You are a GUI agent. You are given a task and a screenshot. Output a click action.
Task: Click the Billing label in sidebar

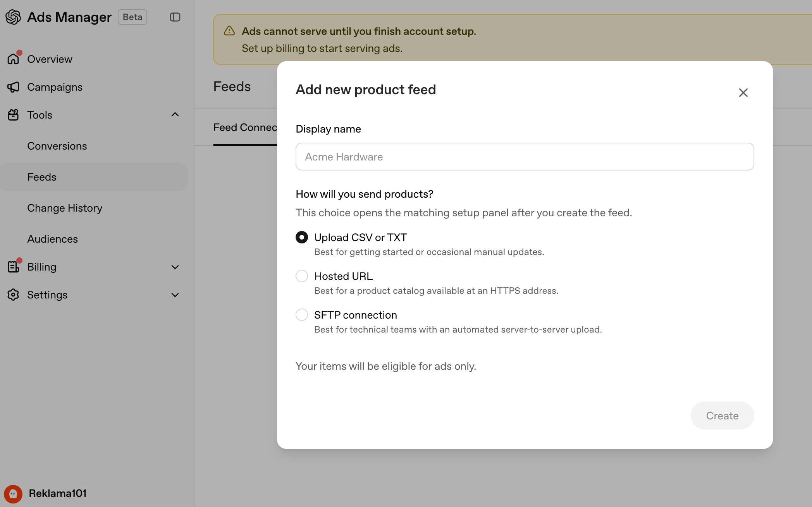click(x=42, y=267)
